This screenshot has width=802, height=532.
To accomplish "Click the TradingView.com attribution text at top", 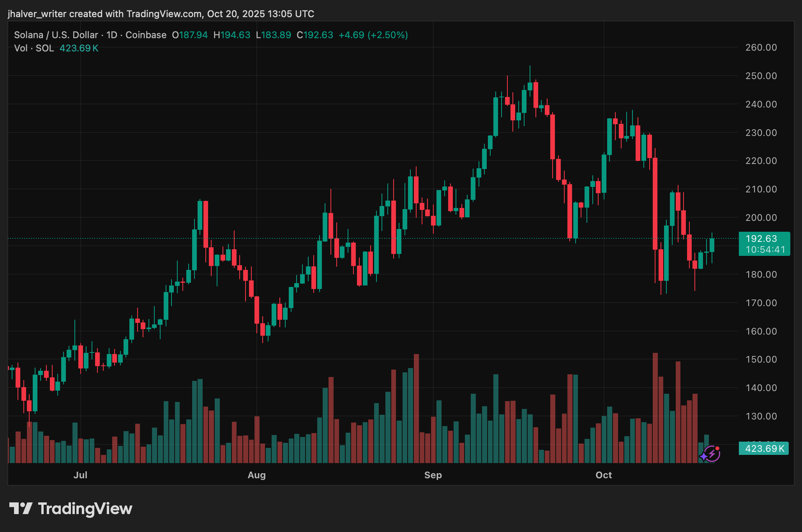I will (164, 14).
